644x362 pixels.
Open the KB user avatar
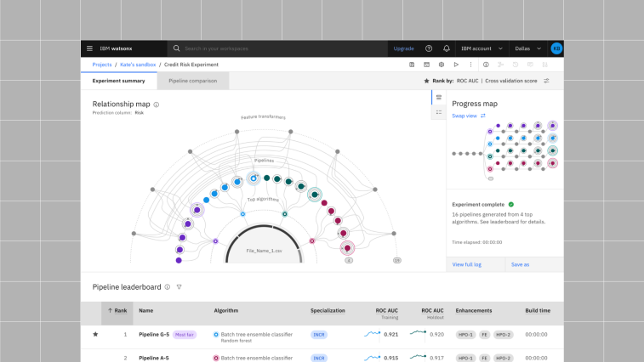(556, 48)
